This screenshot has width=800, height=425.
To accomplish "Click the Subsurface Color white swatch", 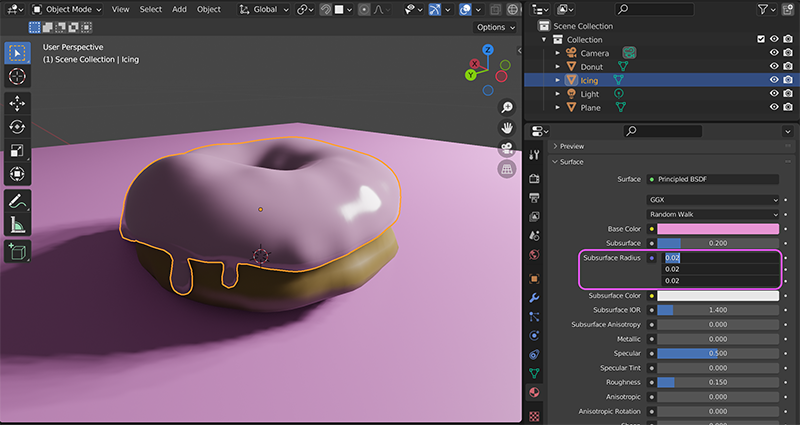I will click(718, 295).
